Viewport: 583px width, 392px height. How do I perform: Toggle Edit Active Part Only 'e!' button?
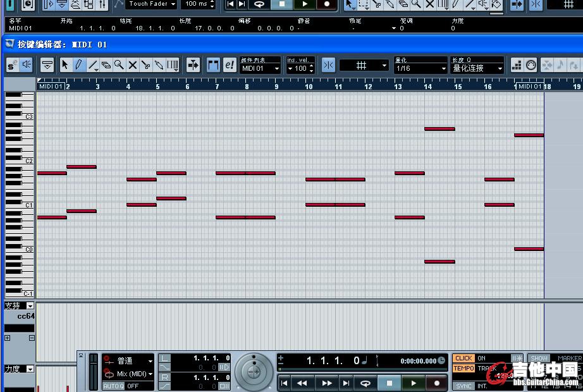click(230, 65)
